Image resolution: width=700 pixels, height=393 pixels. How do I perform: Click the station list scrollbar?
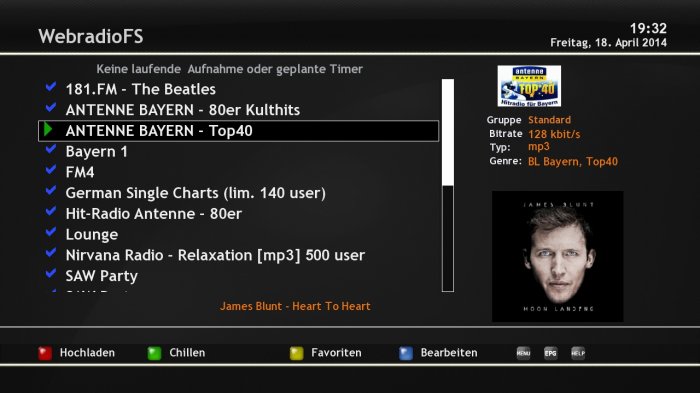point(448,185)
